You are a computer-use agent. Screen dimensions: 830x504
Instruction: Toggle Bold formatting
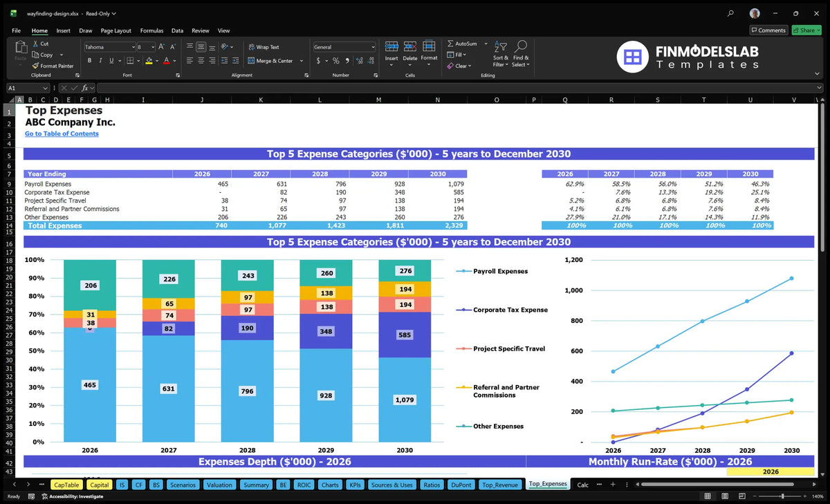pyautogui.click(x=90, y=61)
